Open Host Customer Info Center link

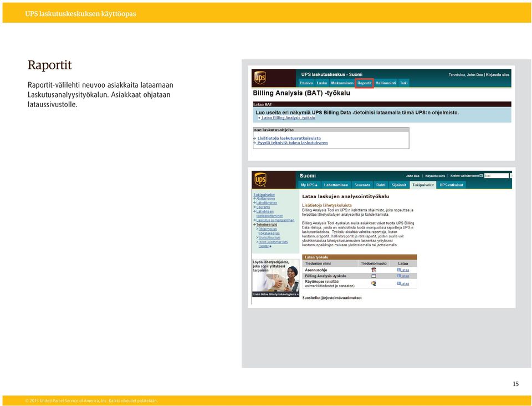coord(273,244)
